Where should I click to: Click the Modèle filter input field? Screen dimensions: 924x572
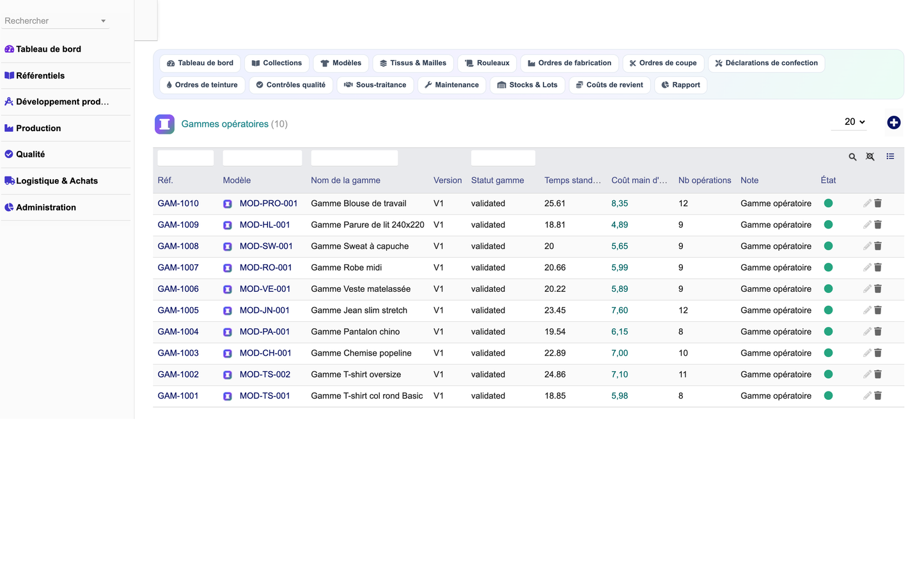coord(262,158)
